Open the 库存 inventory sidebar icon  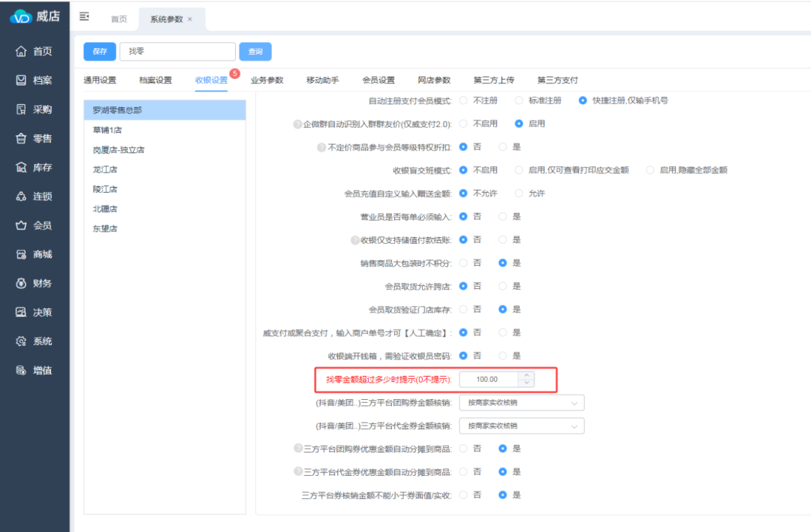21,167
